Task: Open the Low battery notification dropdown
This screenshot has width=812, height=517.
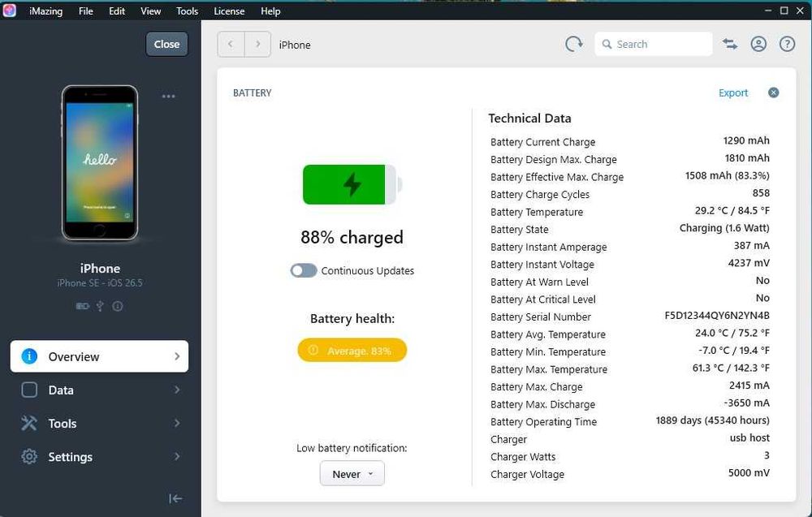Action: pyautogui.click(x=352, y=473)
